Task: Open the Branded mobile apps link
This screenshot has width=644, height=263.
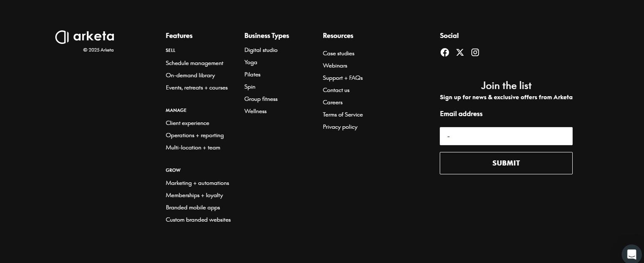Action: [193, 207]
